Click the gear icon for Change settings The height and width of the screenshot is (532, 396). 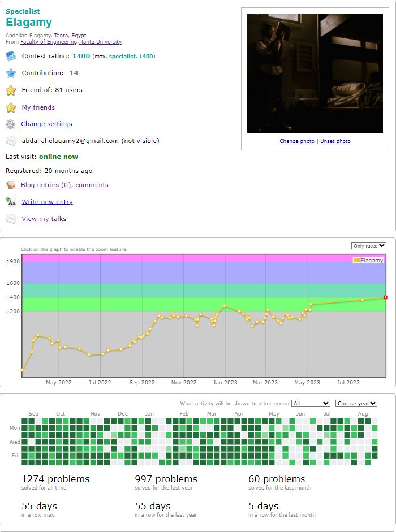click(x=11, y=124)
